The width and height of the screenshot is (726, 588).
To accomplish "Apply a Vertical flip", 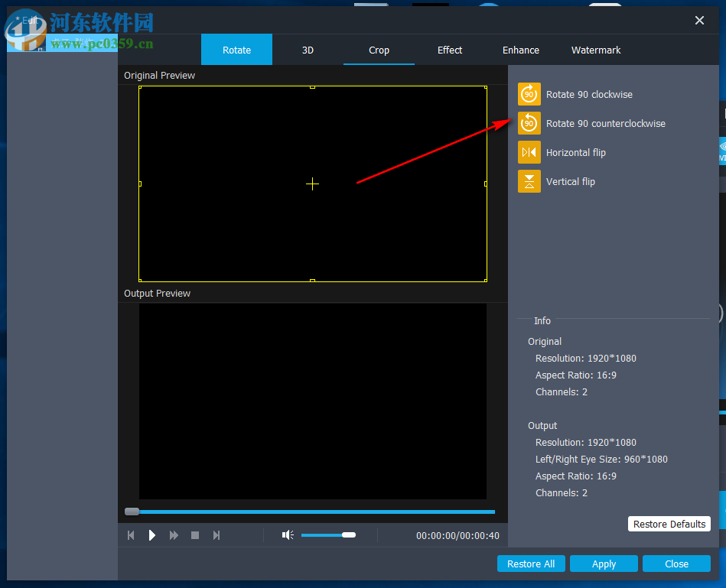I will [529, 181].
